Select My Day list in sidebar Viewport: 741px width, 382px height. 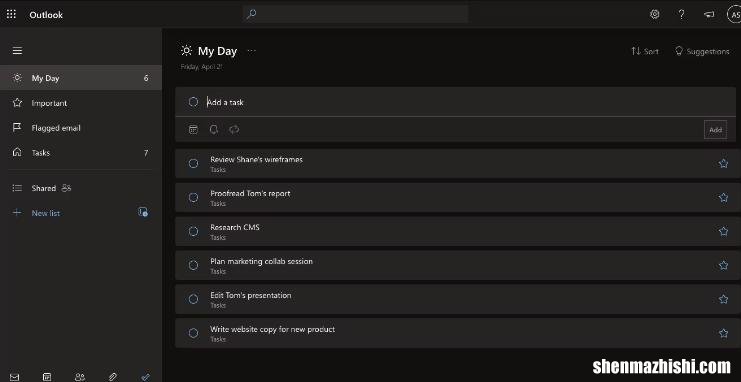pos(81,78)
